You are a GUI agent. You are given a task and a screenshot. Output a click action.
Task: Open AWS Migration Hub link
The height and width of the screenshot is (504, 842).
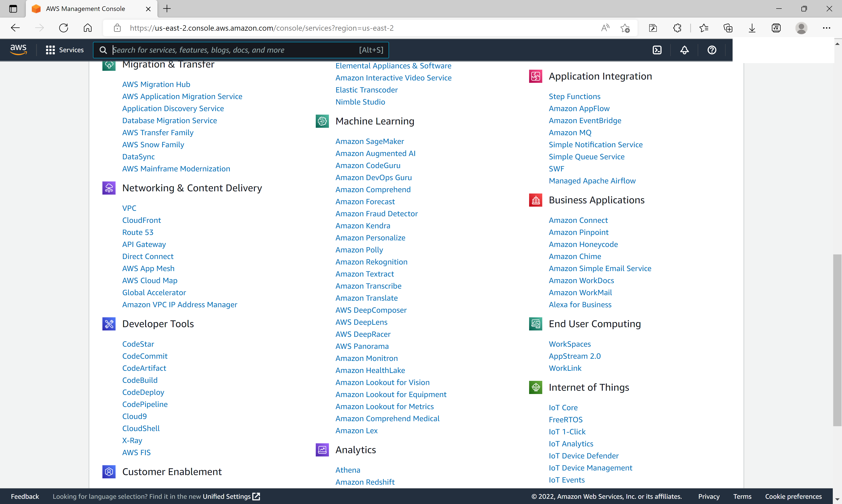pos(156,84)
